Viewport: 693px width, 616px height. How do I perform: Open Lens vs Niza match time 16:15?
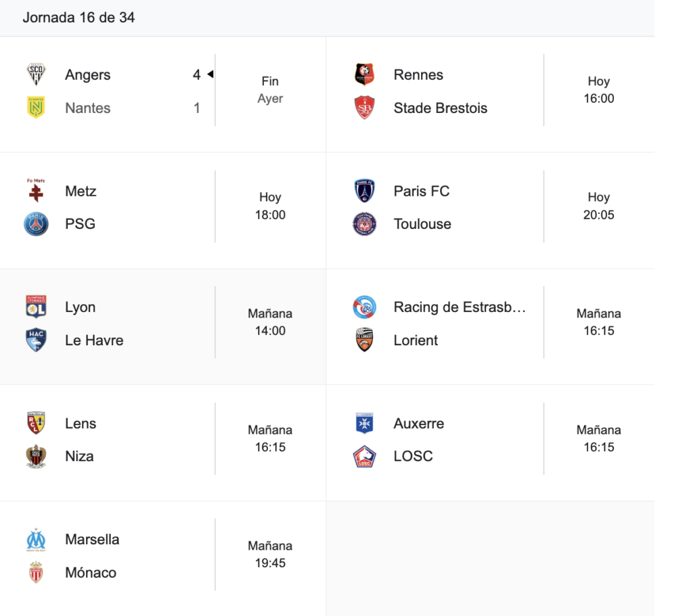pos(270,439)
